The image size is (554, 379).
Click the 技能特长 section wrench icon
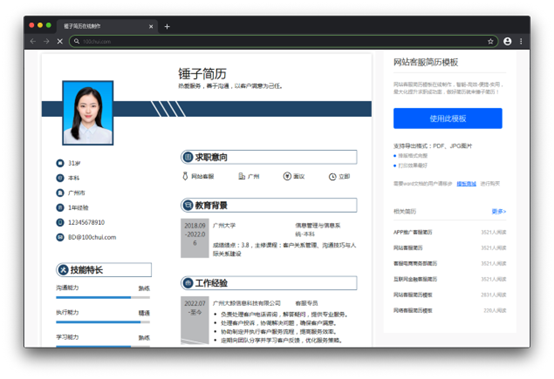63,270
